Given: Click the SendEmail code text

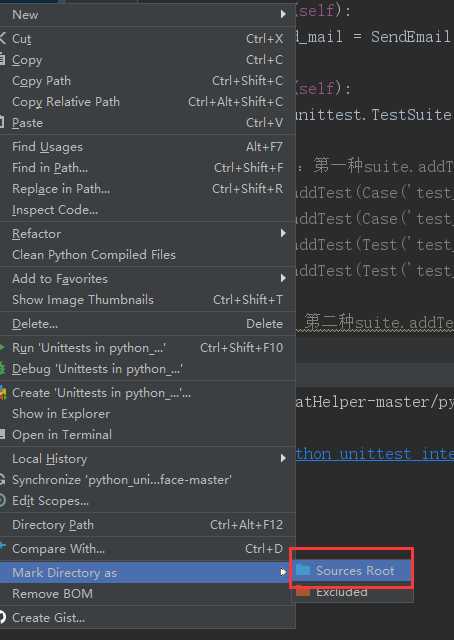Looking at the screenshot, I should (x=411, y=37).
